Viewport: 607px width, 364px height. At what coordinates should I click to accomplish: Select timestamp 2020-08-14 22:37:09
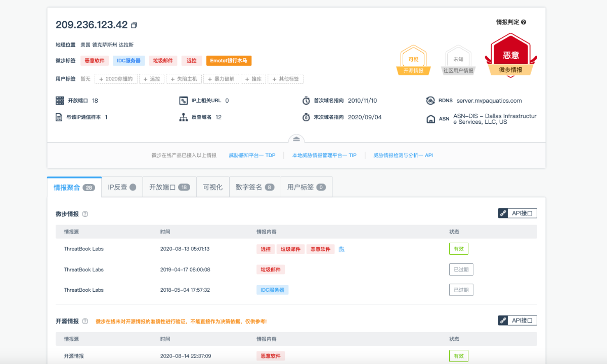(x=186, y=356)
